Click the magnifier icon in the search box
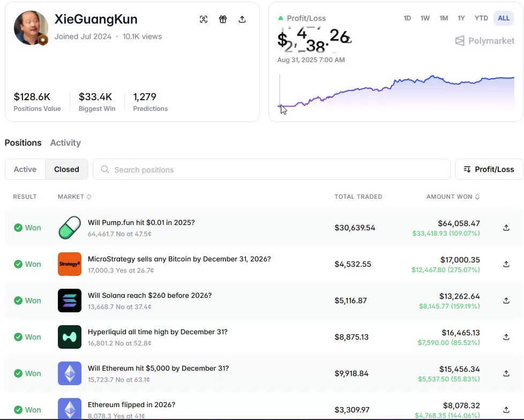The width and height of the screenshot is (524, 420). pyautogui.click(x=105, y=169)
